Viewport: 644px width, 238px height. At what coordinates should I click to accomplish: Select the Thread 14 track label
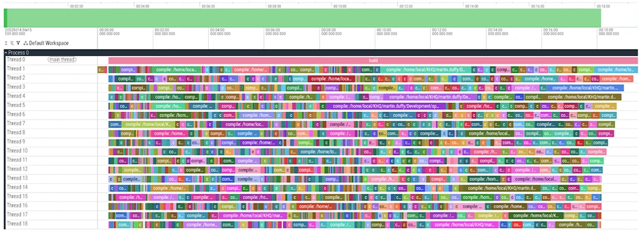[x=17, y=188]
